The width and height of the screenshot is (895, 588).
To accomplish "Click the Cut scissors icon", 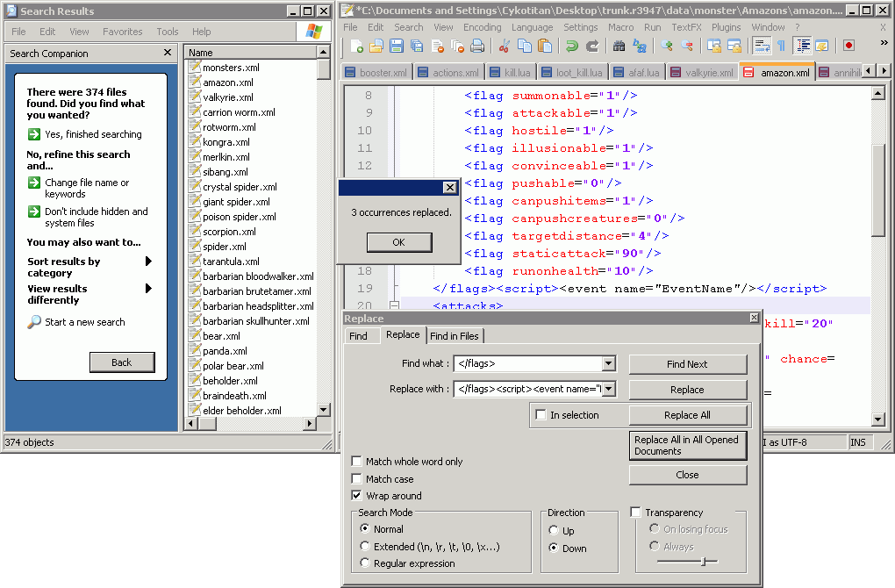I will (504, 47).
